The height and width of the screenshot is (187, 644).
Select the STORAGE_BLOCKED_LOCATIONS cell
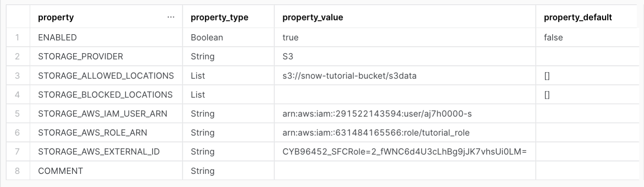pyautogui.click(x=105, y=95)
